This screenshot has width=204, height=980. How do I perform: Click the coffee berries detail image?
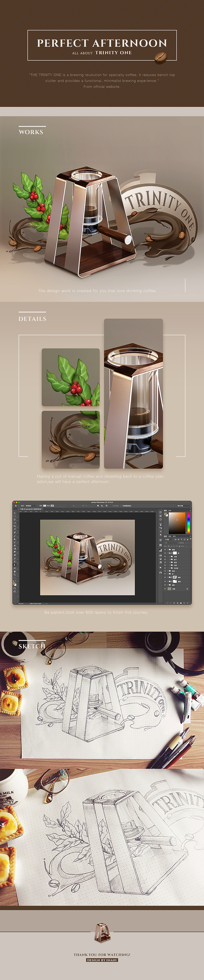point(71,377)
